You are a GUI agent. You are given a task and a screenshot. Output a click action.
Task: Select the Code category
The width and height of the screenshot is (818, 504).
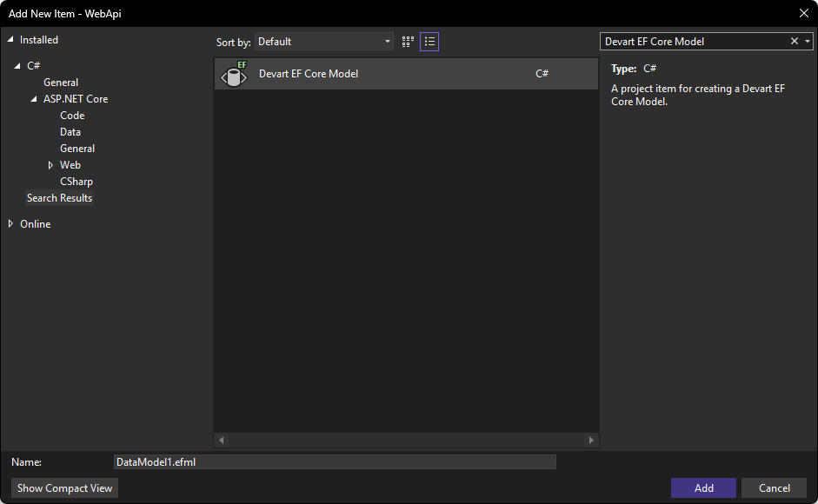72,115
